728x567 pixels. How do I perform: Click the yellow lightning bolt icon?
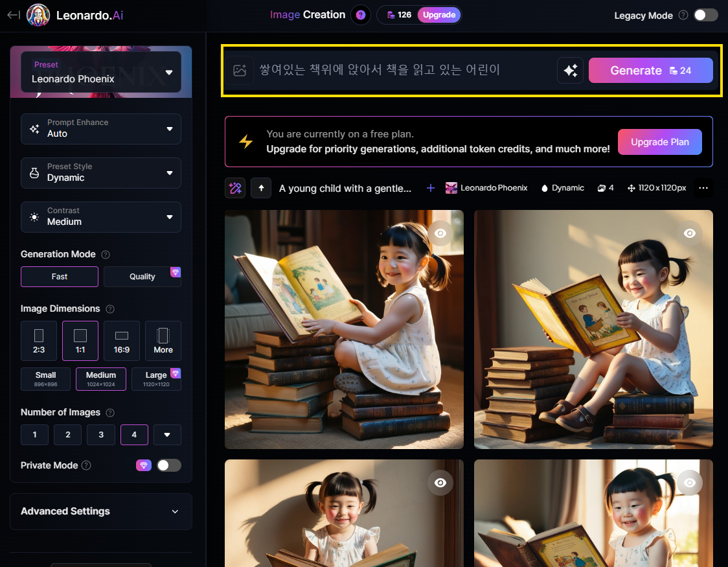245,141
